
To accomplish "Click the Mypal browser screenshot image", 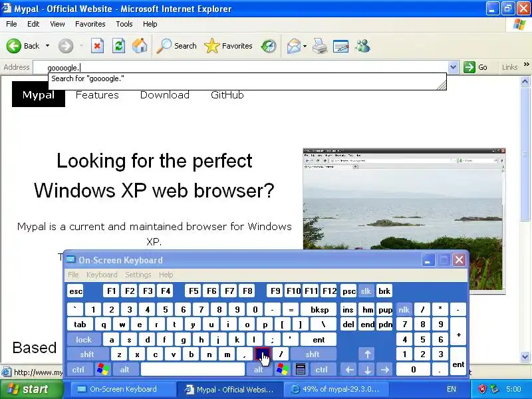I will [404, 221].
